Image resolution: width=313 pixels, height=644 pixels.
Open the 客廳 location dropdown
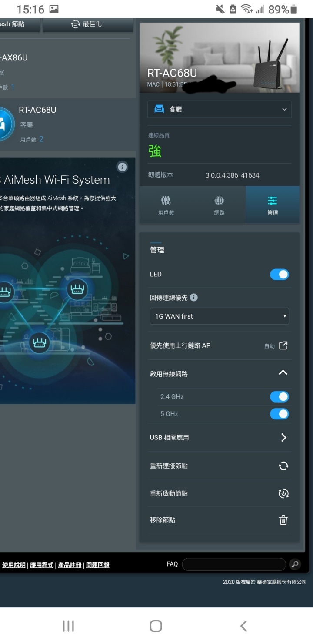point(219,109)
